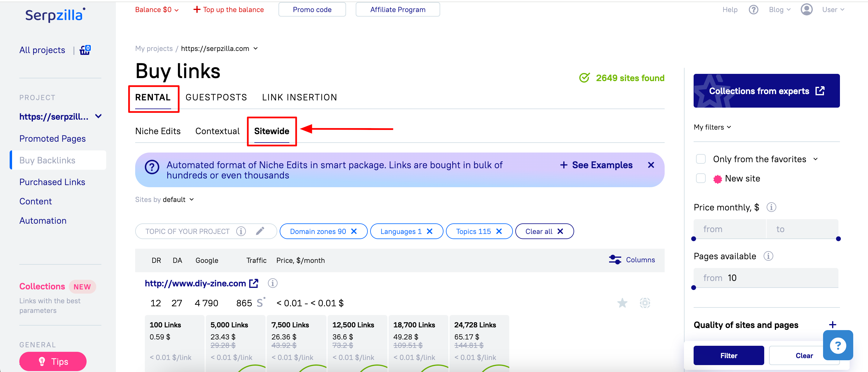This screenshot has height=372, width=868.
Task: Check the New site checkbox
Action: coord(701,178)
